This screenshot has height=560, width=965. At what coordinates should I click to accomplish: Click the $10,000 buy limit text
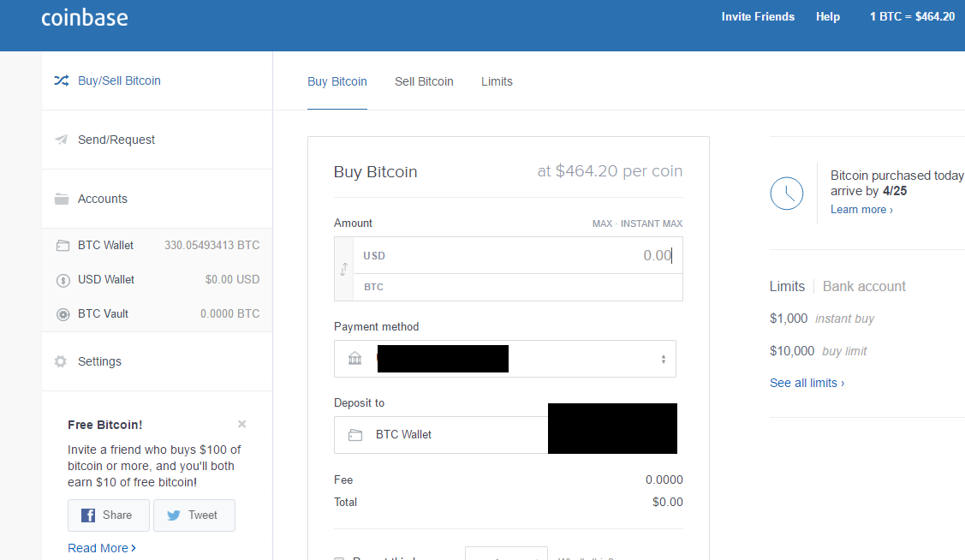coord(818,351)
